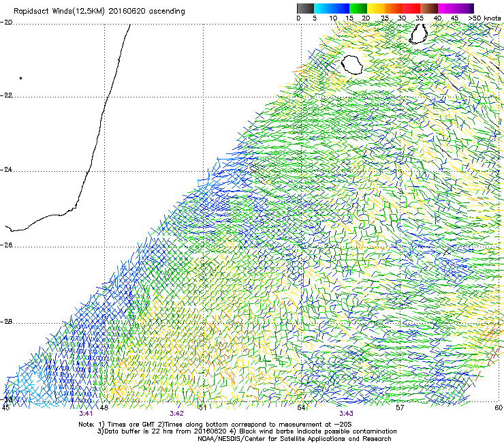Click 'NOAA/NESDIS/Center for Satellite Applications and Research'
This screenshot has height=443, width=504.
(294, 439)
